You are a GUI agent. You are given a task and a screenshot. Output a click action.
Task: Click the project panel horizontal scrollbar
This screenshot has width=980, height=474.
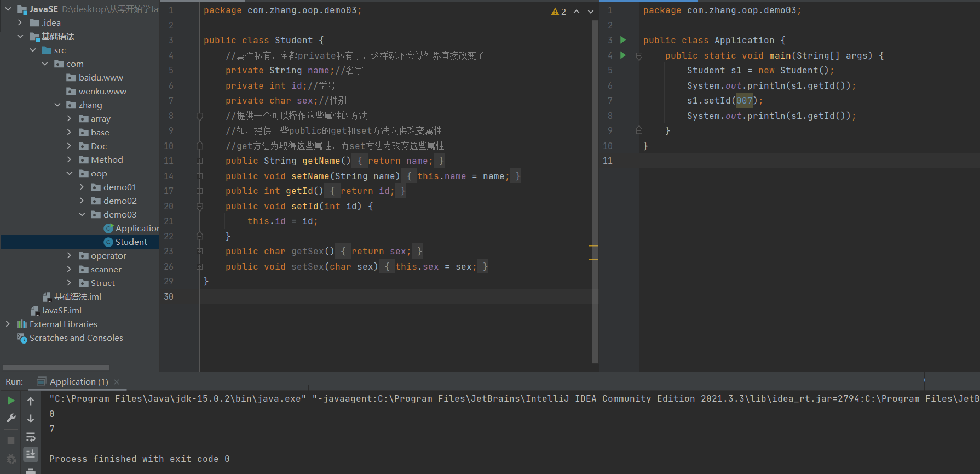click(56, 368)
